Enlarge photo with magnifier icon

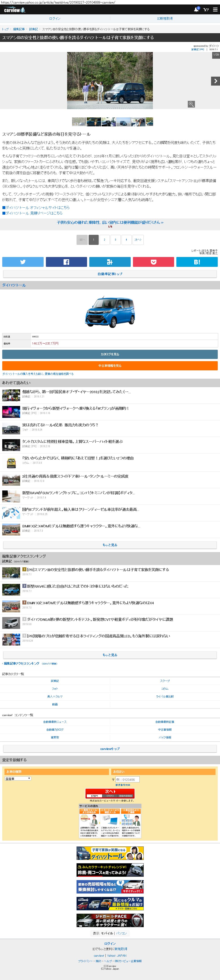[x=192, y=104]
